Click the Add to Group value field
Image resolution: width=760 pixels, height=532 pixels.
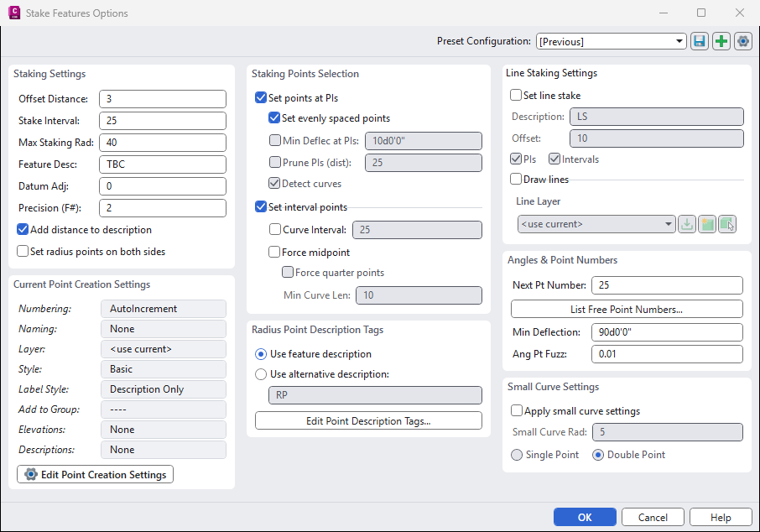[164, 409]
